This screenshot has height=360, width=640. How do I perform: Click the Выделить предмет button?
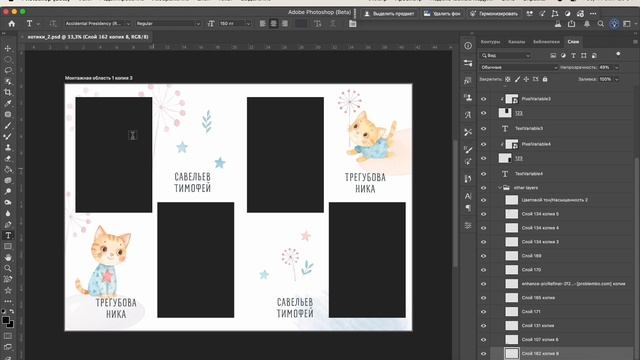tap(389, 13)
